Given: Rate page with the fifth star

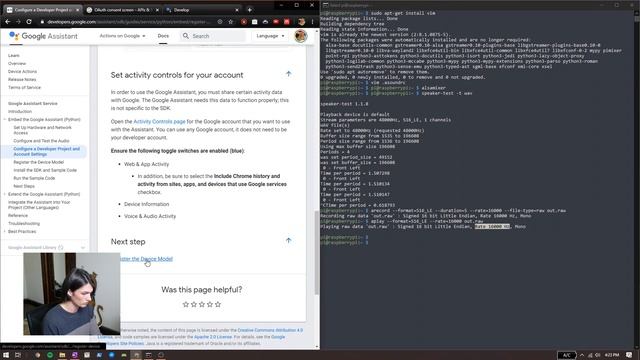Looking at the screenshot, I should click(x=218, y=304).
